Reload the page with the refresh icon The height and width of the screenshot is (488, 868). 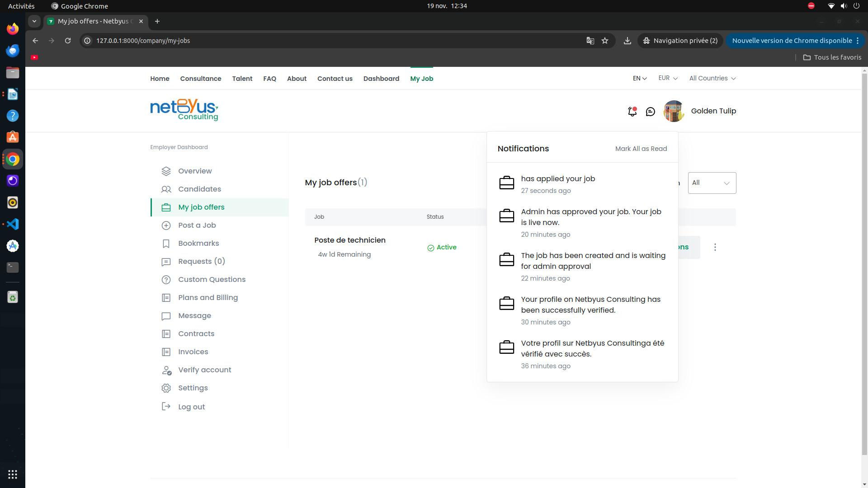(68, 41)
